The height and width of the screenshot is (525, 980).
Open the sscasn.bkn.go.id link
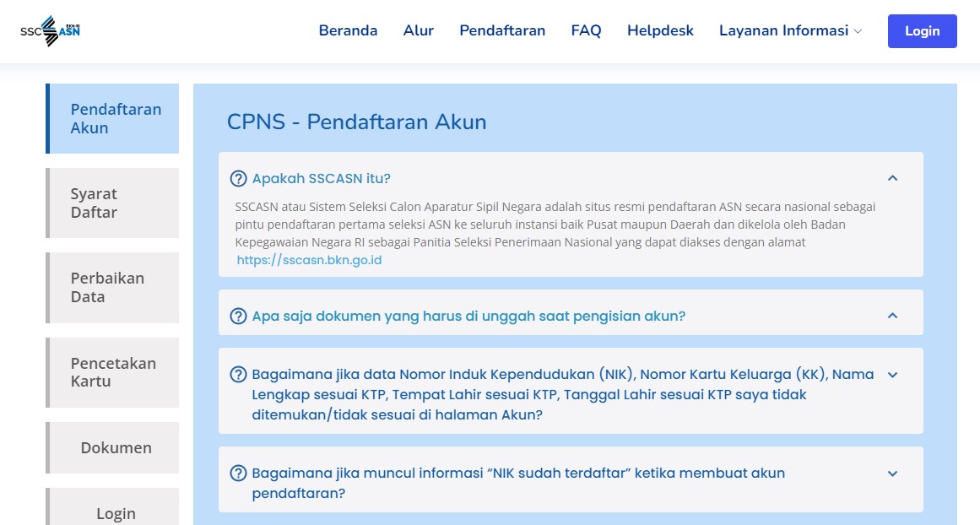[309, 261]
